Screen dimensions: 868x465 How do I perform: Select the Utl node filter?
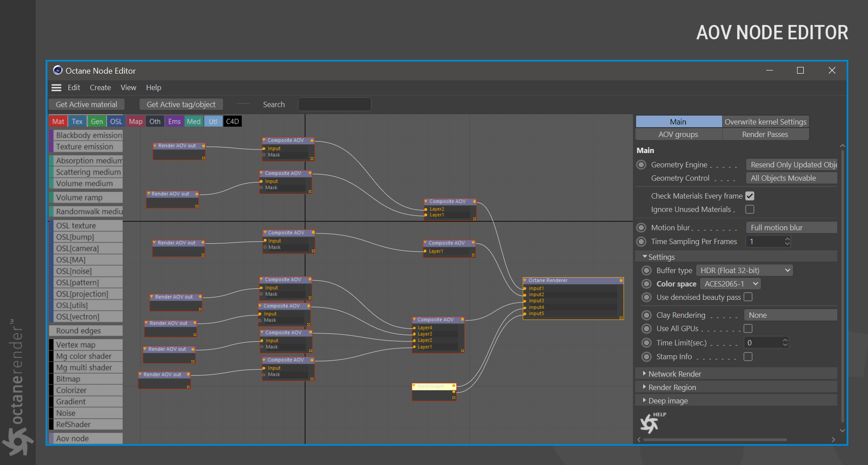(213, 121)
